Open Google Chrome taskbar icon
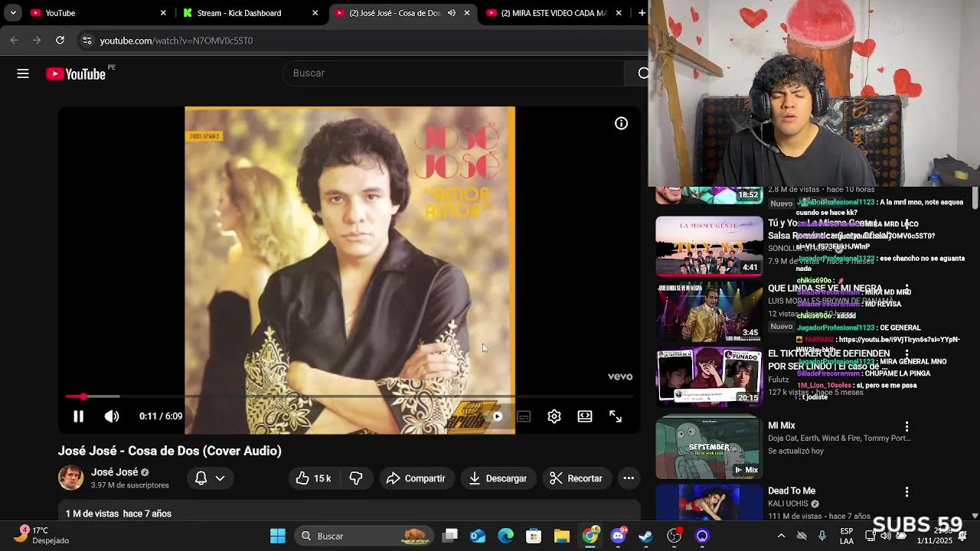The height and width of the screenshot is (551, 980). pyautogui.click(x=590, y=536)
